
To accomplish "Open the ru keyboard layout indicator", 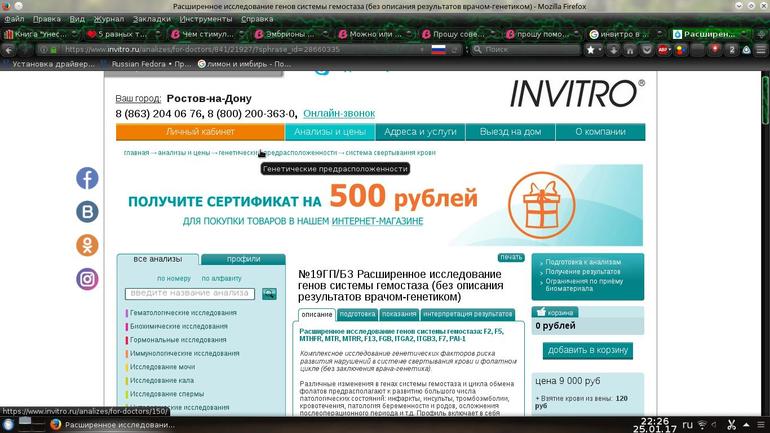I will (x=687, y=424).
